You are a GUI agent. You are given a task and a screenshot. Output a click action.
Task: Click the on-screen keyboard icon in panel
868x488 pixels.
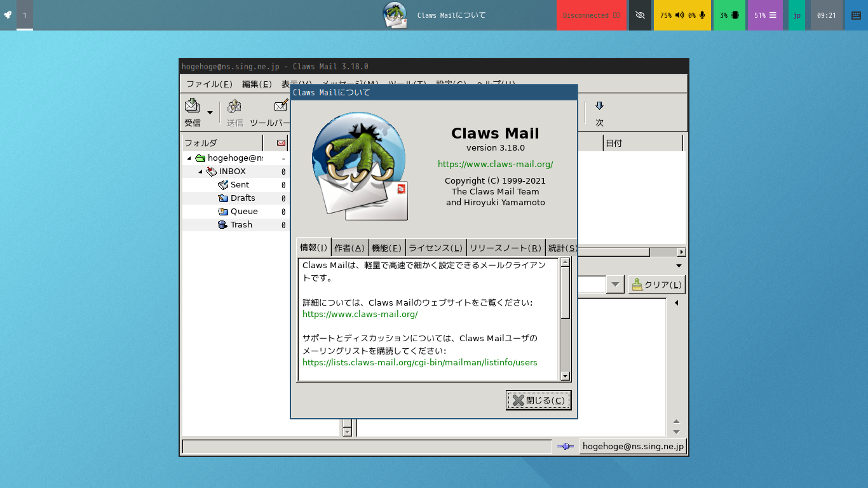pyautogui.click(x=856, y=15)
